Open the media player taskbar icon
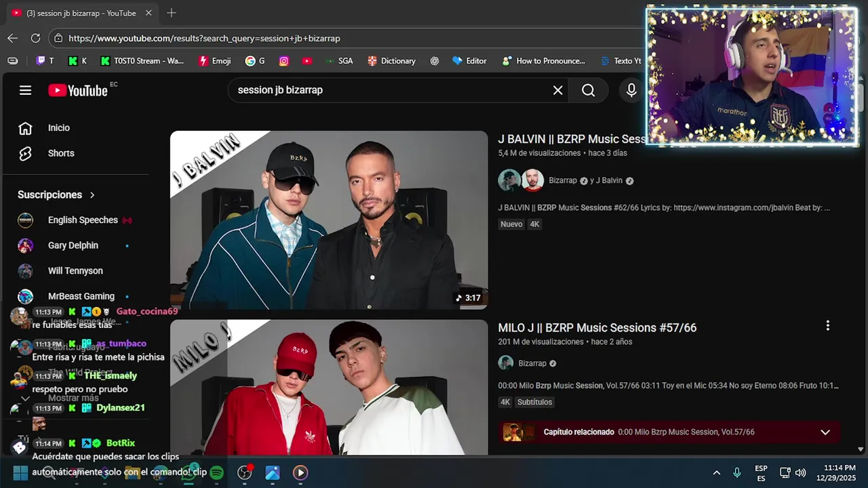 point(300,473)
